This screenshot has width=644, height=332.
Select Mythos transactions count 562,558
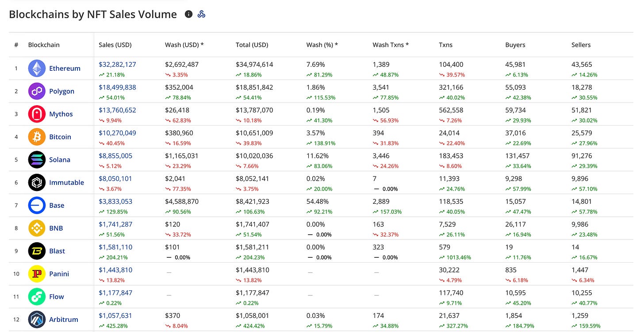click(451, 110)
